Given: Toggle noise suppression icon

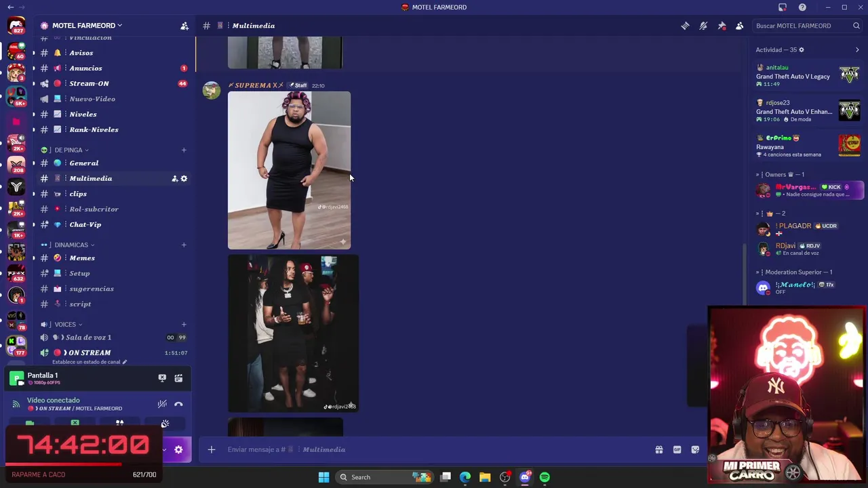Looking at the screenshot, I should pos(162,404).
